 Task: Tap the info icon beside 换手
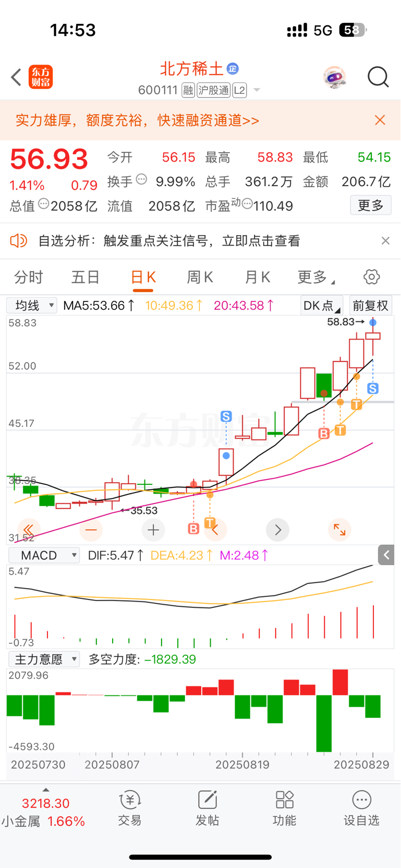(141, 180)
